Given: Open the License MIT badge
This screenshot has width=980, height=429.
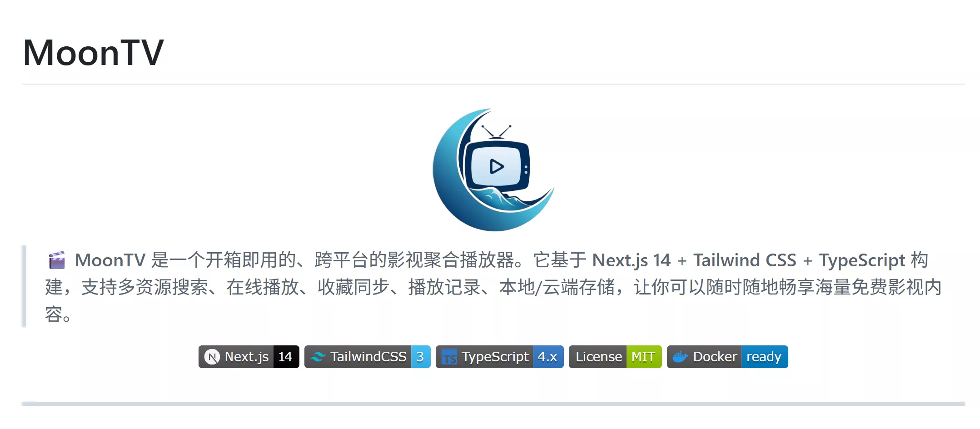Looking at the screenshot, I should (615, 357).
